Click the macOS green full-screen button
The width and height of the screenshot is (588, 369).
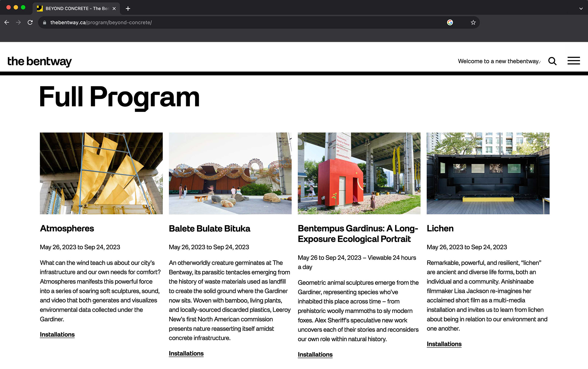[23, 7]
